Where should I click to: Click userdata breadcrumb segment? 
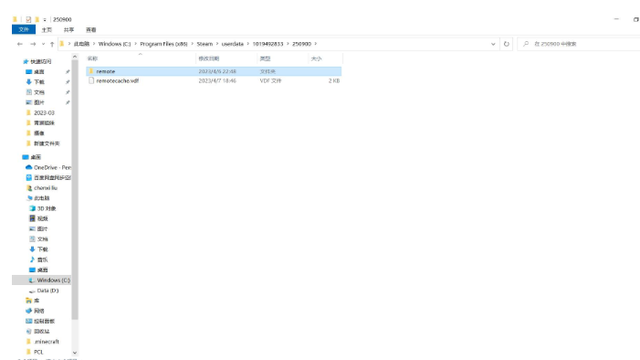(x=233, y=44)
